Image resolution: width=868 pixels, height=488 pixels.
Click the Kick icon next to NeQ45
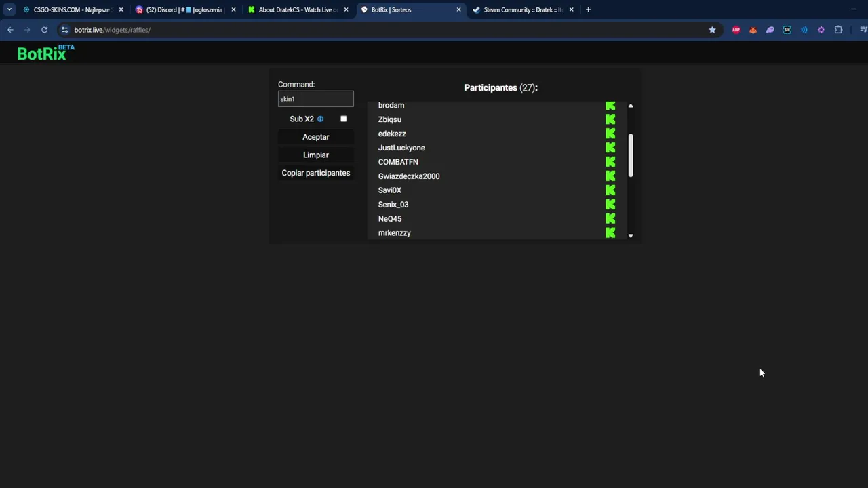[610, 219]
